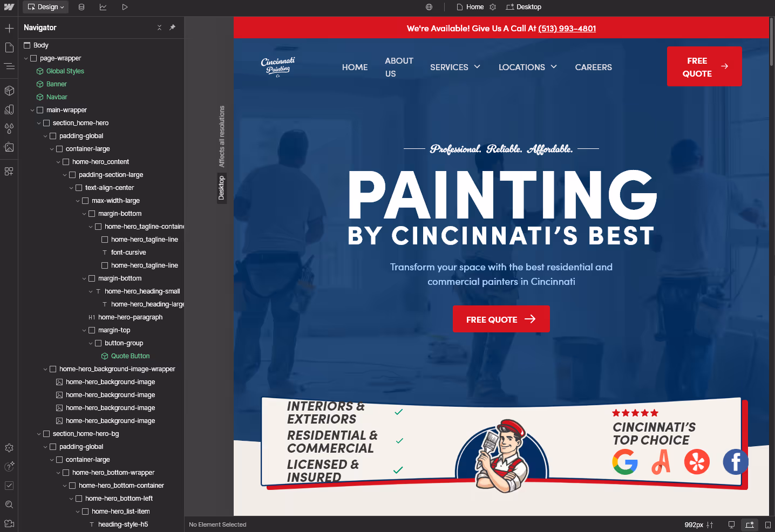
Task: Open the Assets panel
Action: [9, 147]
